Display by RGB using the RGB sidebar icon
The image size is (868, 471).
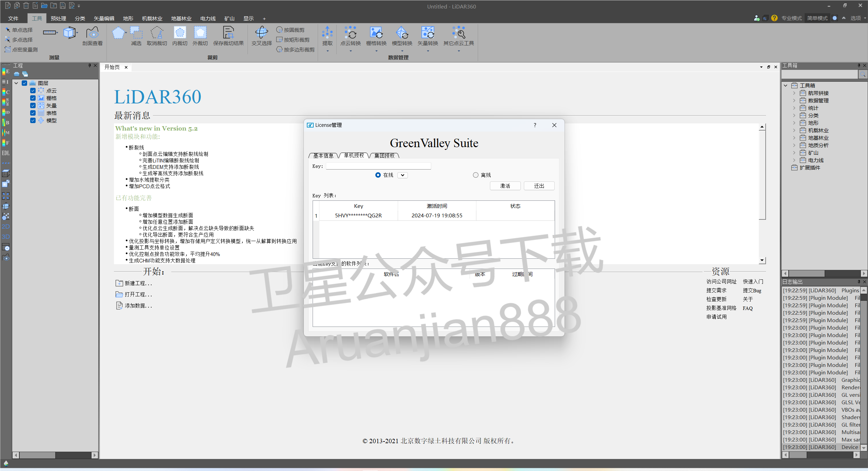(x=6, y=102)
